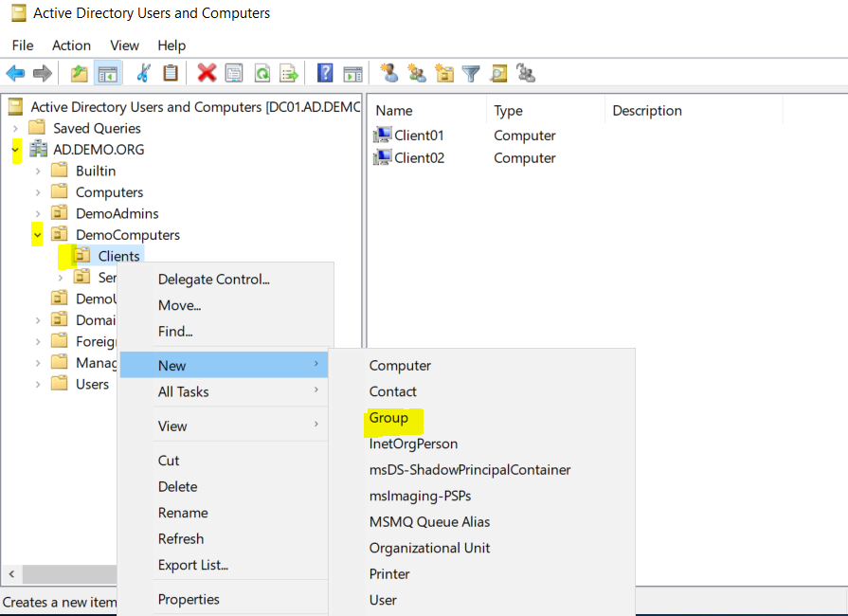Collapse the DemoComputers OU
The width and height of the screenshot is (848, 616).
pyautogui.click(x=37, y=235)
